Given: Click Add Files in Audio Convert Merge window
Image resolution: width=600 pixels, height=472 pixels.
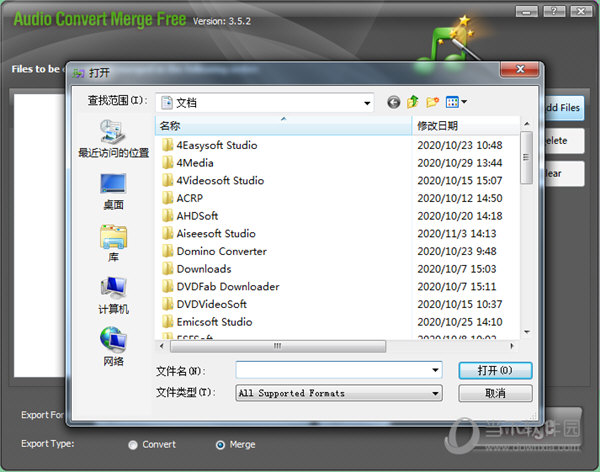Looking at the screenshot, I should (564, 108).
